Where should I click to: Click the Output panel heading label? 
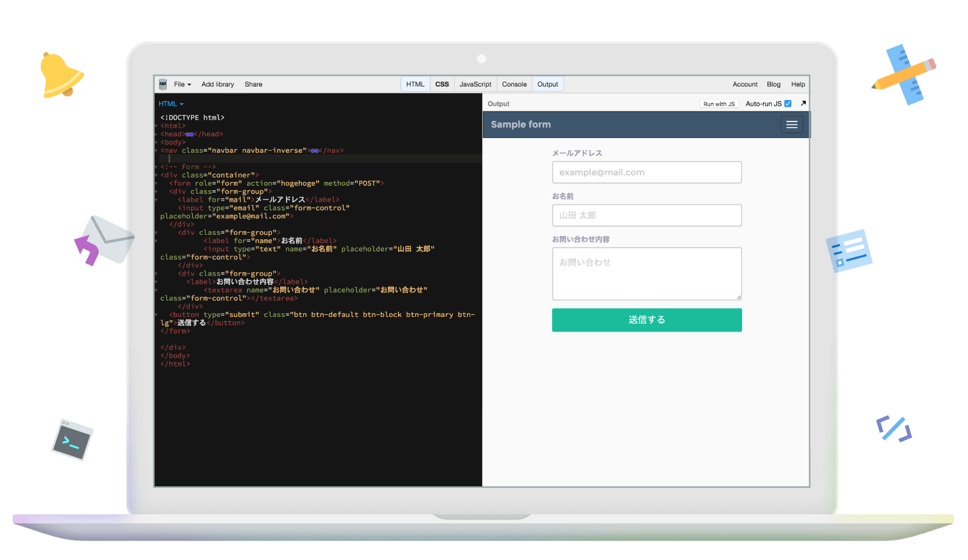499,104
